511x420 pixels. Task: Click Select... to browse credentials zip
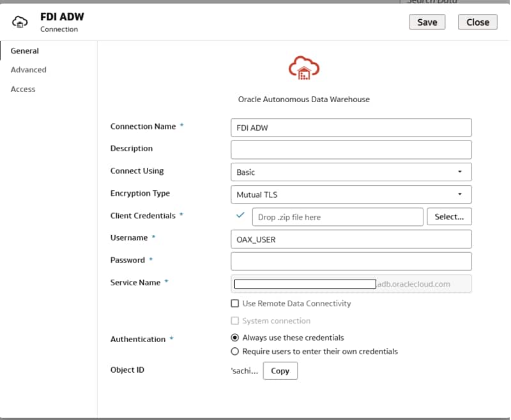[449, 216]
